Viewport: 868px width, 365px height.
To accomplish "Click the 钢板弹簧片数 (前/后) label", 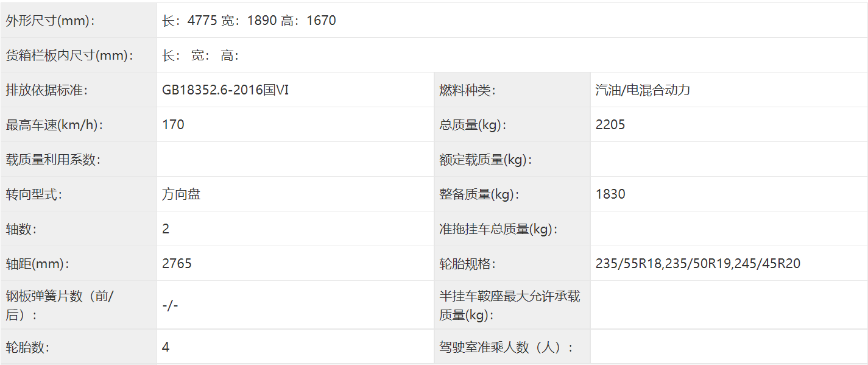I will (60, 305).
